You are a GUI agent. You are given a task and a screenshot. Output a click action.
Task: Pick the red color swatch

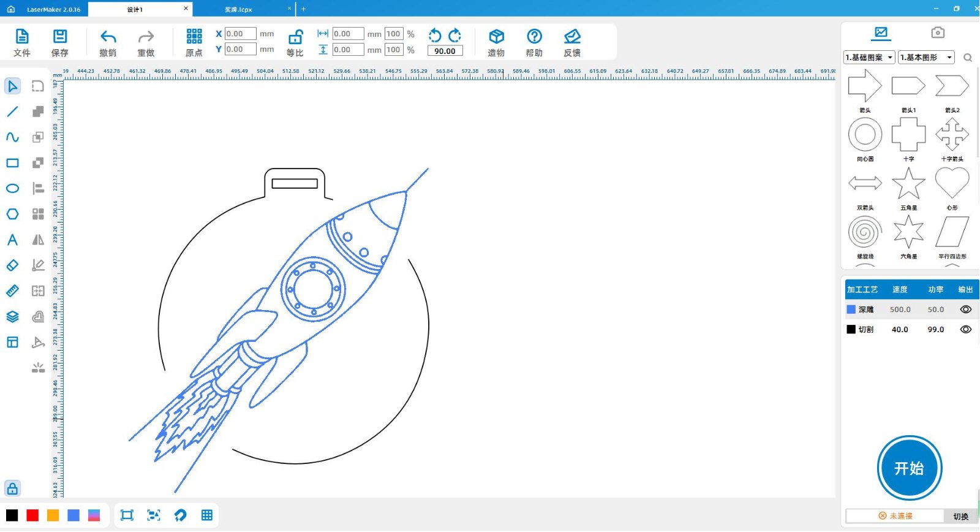(32, 515)
